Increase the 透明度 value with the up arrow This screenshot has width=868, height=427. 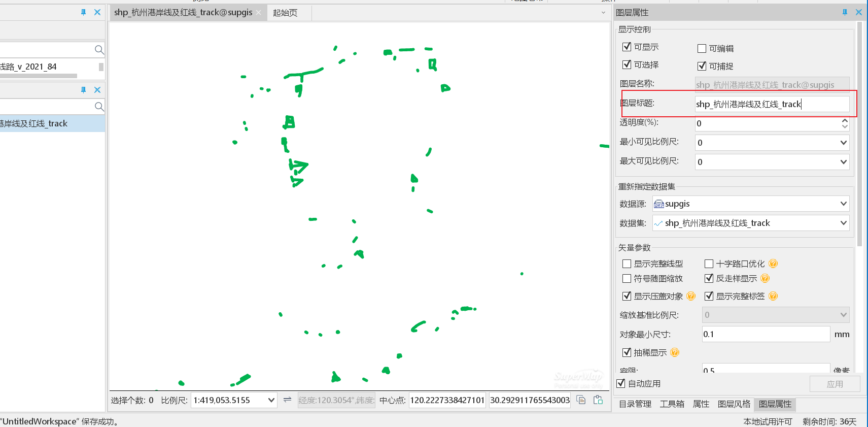tap(845, 120)
